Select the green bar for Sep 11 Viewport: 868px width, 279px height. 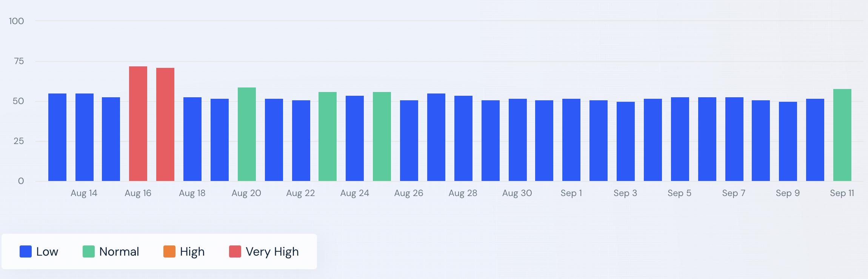pos(842,135)
